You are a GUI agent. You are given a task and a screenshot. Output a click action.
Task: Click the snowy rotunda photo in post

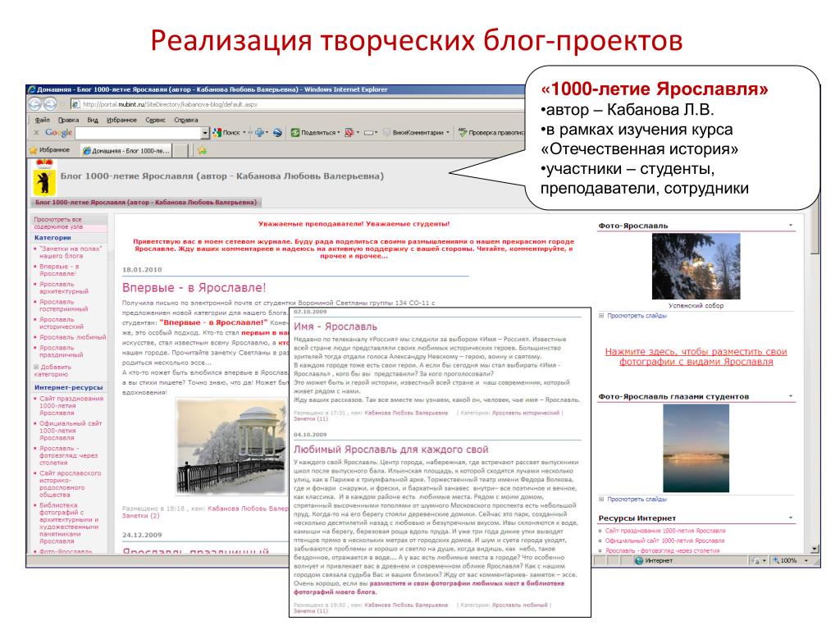pyautogui.click(x=232, y=445)
